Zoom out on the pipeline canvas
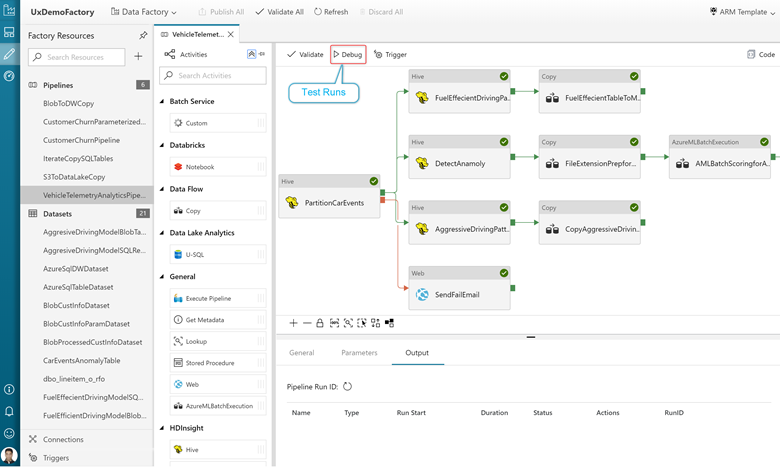Screen dimensions: 780x467 307,323
